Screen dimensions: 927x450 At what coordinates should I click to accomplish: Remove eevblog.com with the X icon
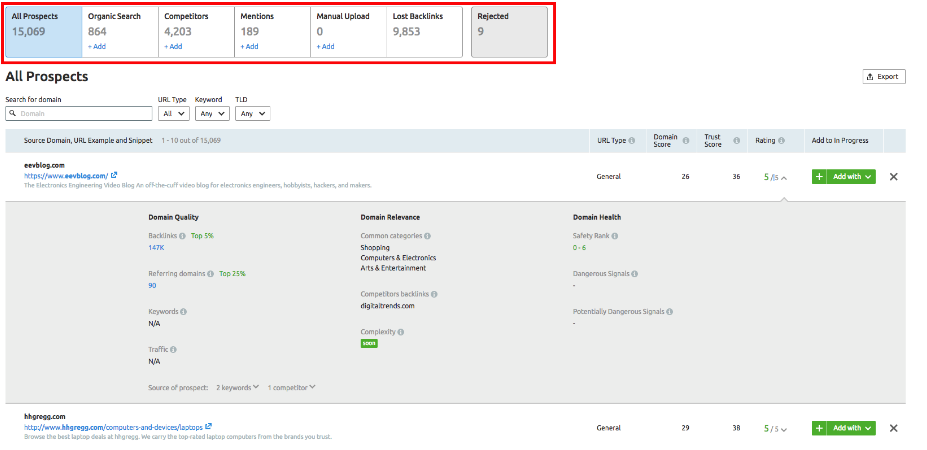(893, 177)
